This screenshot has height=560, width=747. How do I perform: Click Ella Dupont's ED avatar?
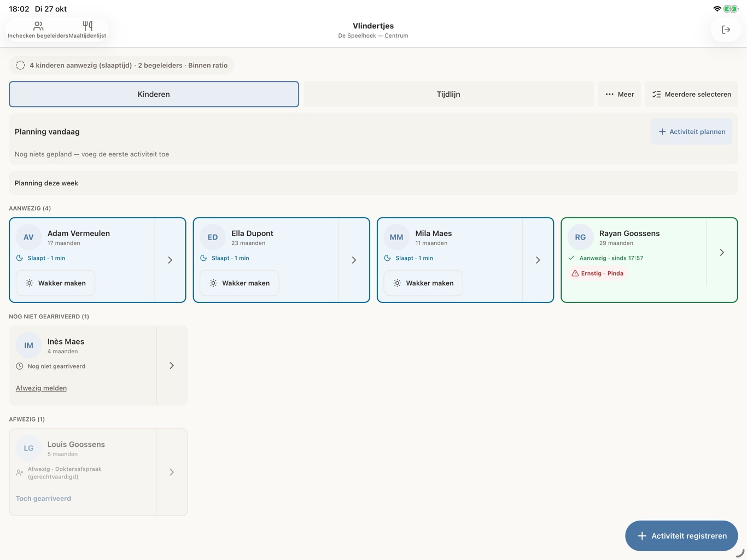tap(213, 237)
